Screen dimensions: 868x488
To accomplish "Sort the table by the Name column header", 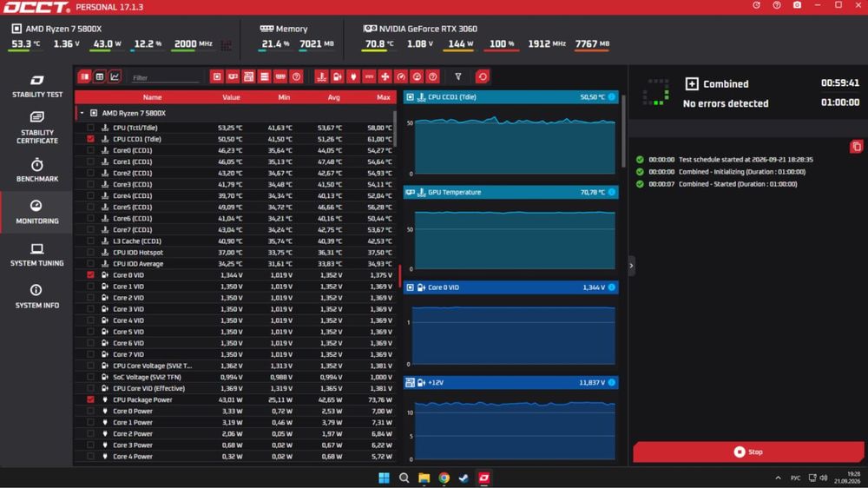I will [x=152, y=97].
